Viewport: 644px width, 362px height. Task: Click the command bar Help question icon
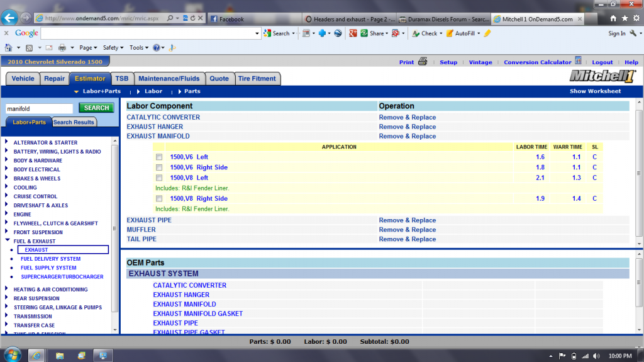156,48
